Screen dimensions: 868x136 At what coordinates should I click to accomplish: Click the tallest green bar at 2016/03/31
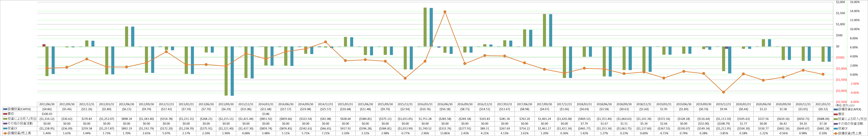click(425, 27)
